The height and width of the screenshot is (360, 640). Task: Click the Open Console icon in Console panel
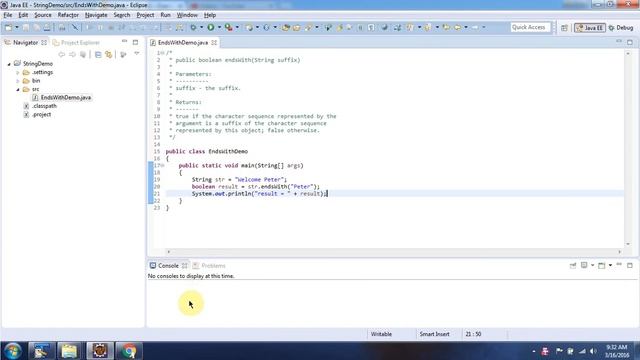point(601,265)
